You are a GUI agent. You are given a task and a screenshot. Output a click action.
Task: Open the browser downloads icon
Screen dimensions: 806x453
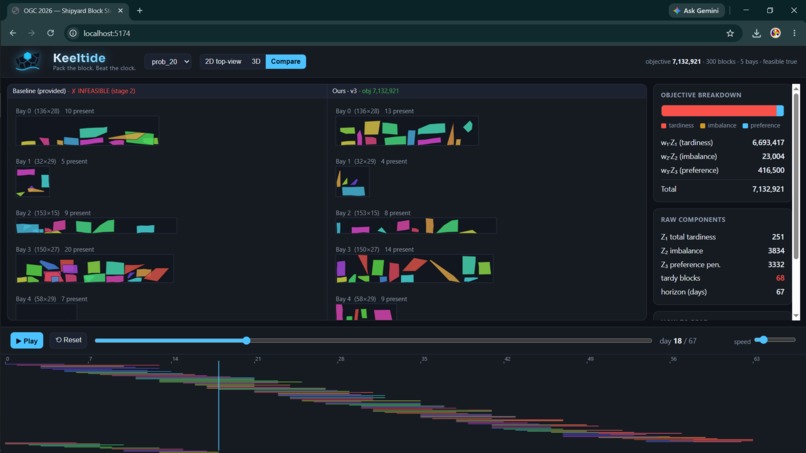click(756, 33)
